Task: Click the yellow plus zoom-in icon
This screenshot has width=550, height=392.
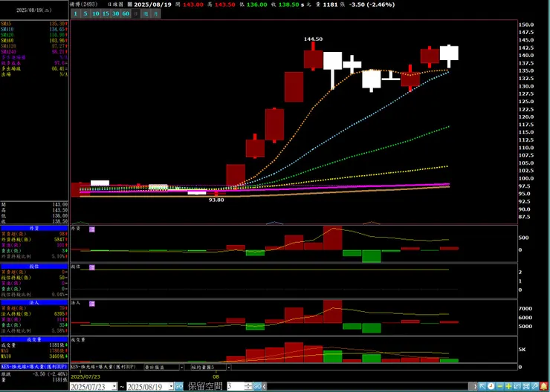Action: click(508, 386)
